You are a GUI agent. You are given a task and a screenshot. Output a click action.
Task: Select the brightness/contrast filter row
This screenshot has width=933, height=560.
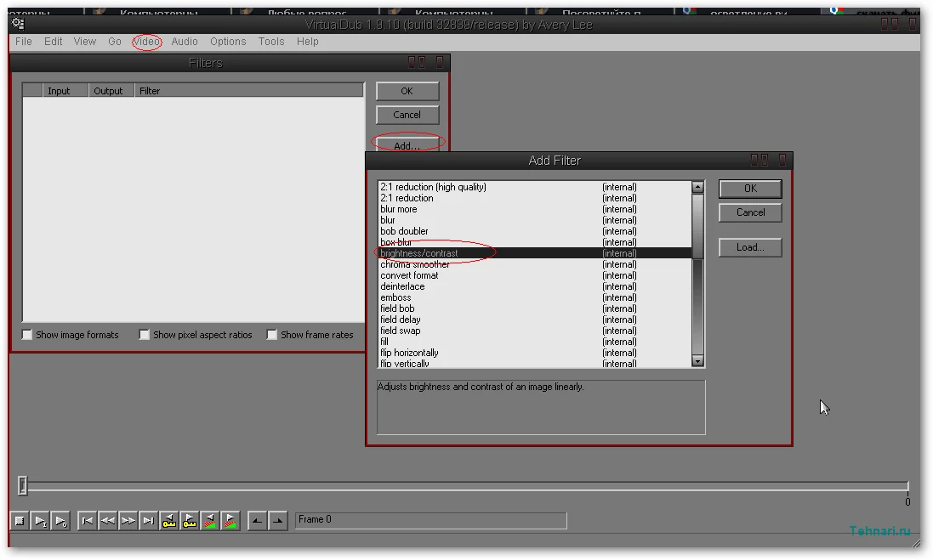(x=534, y=253)
